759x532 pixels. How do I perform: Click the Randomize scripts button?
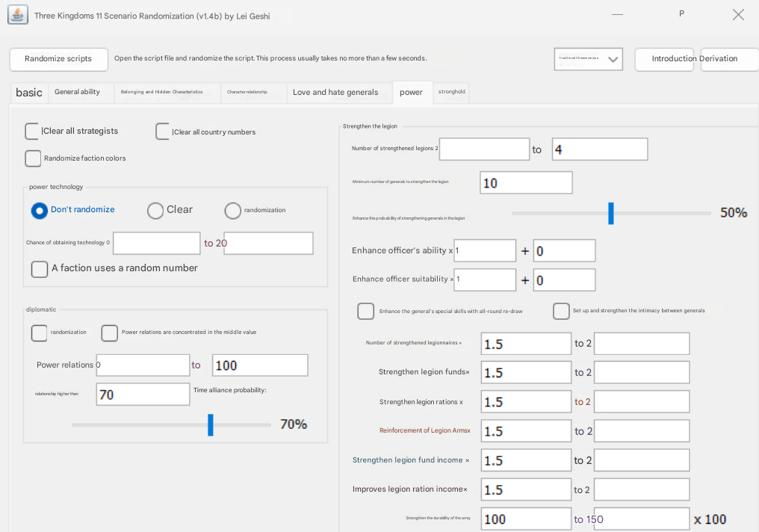coord(58,59)
